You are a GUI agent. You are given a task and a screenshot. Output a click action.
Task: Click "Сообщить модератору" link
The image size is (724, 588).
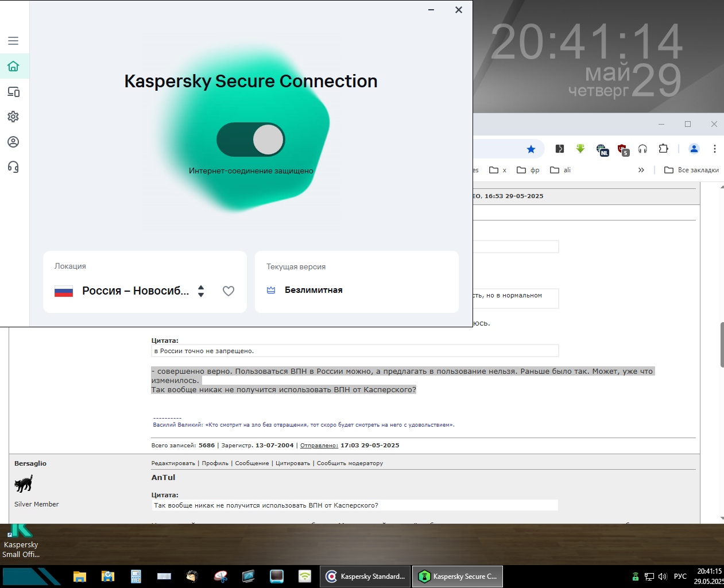pyautogui.click(x=350, y=463)
